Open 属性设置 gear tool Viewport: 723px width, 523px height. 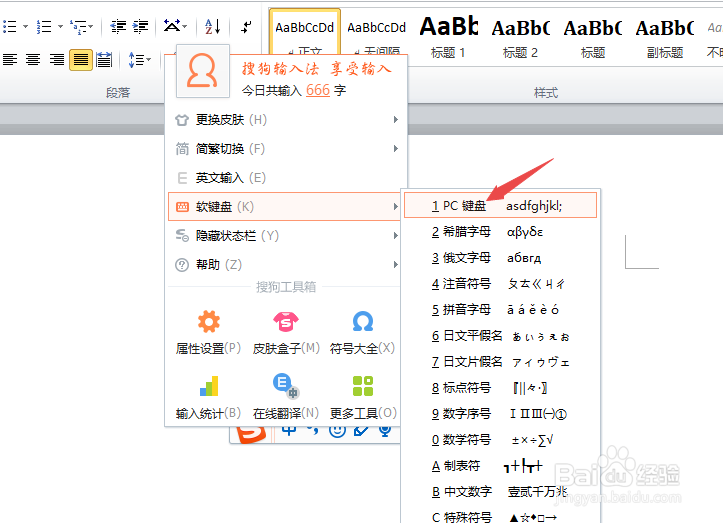pyautogui.click(x=208, y=332)
